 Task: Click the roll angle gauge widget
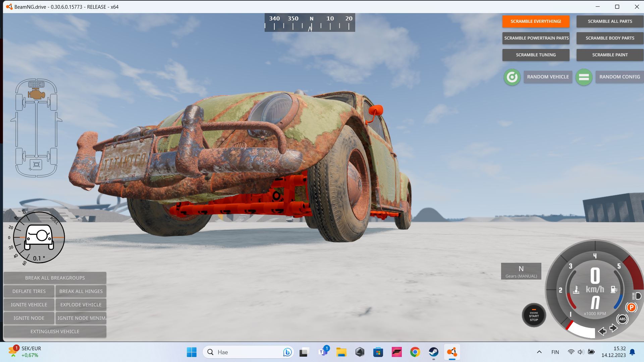pos(39,237)
